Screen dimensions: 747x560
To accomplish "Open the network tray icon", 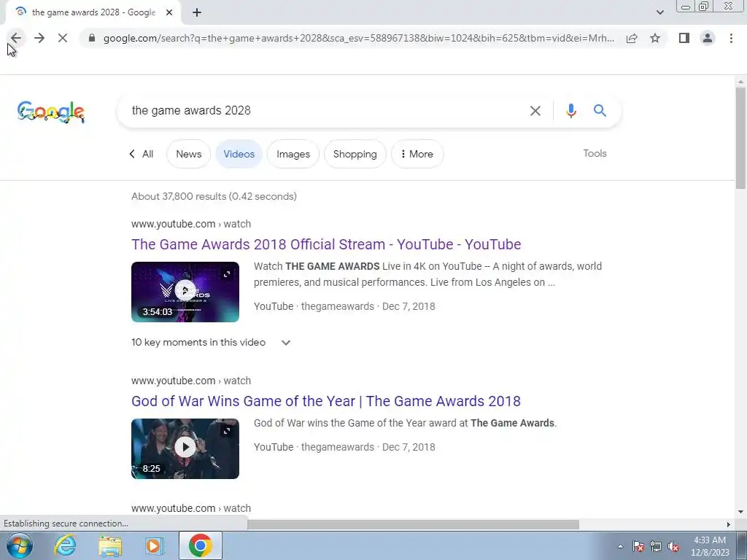I will (x=656, y=546).
